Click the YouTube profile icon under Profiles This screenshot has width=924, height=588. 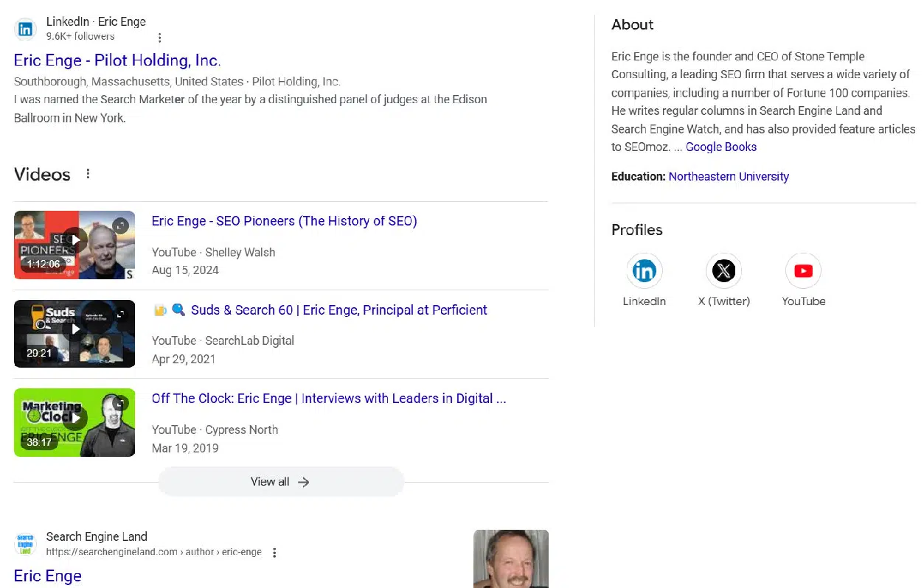click(x=803, y=271)
